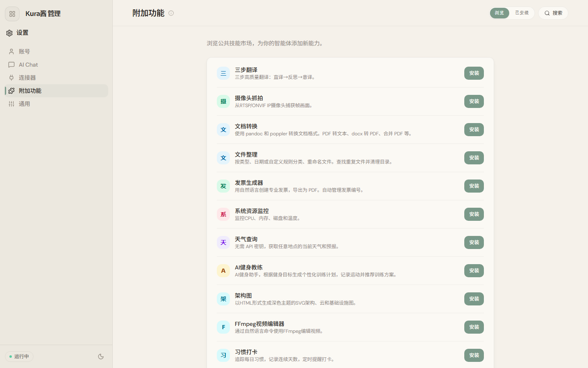588x368 pixels.
Task: Install the 文件整理 skill
Action: (x=474, y=158)
